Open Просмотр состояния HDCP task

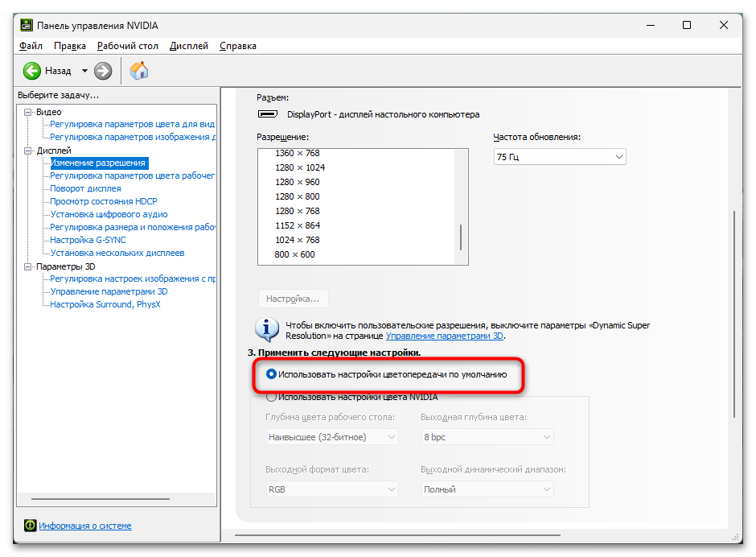[x=104, y=201]
